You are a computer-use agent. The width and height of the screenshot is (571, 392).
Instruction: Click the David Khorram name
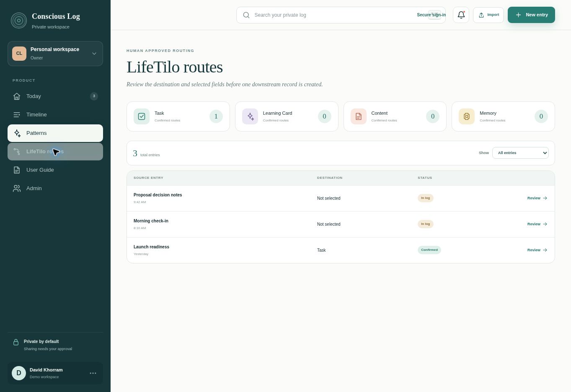pyautogui.click(x=46, y=370)
